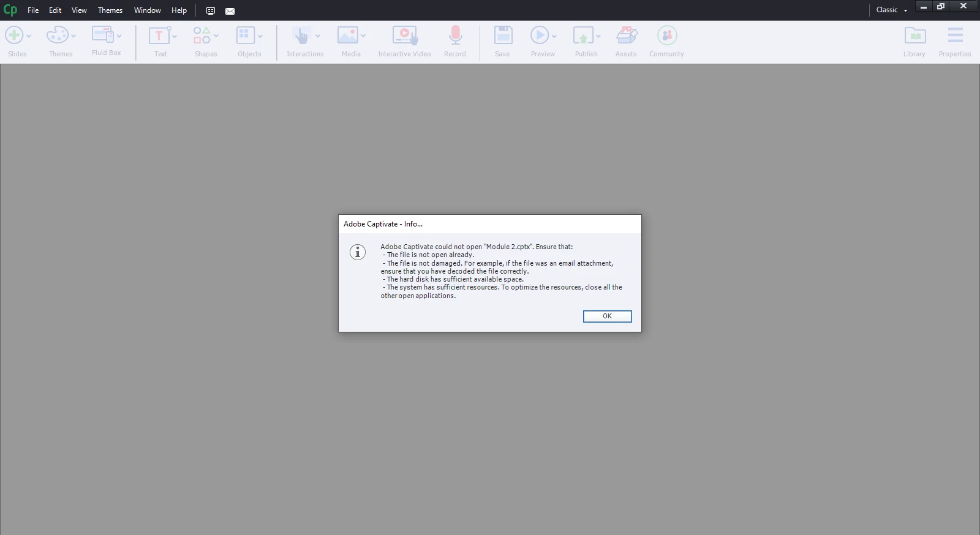The image size is (980, 535).
Task: Close the Adobe Captivate window
Action: (x=963, y=6)
